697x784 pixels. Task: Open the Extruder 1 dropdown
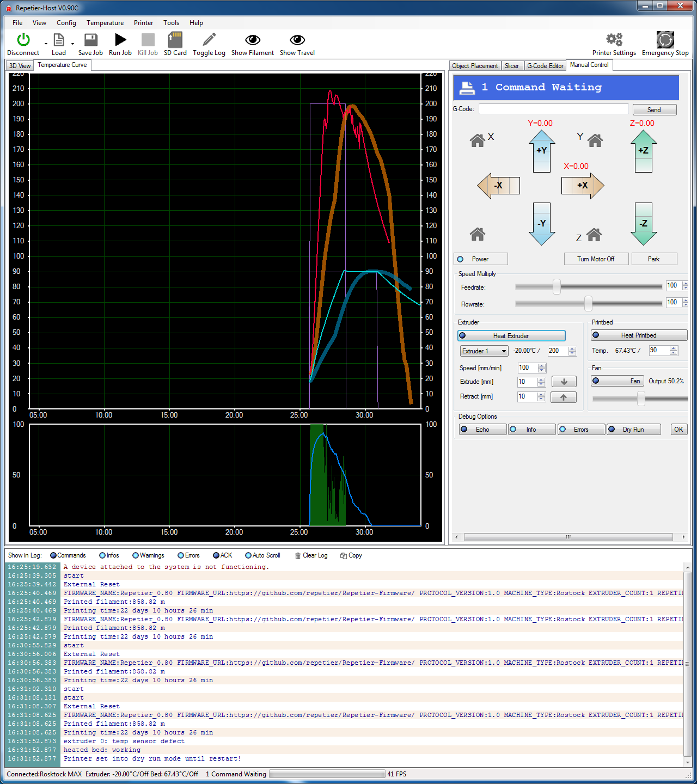pos(484,351)
